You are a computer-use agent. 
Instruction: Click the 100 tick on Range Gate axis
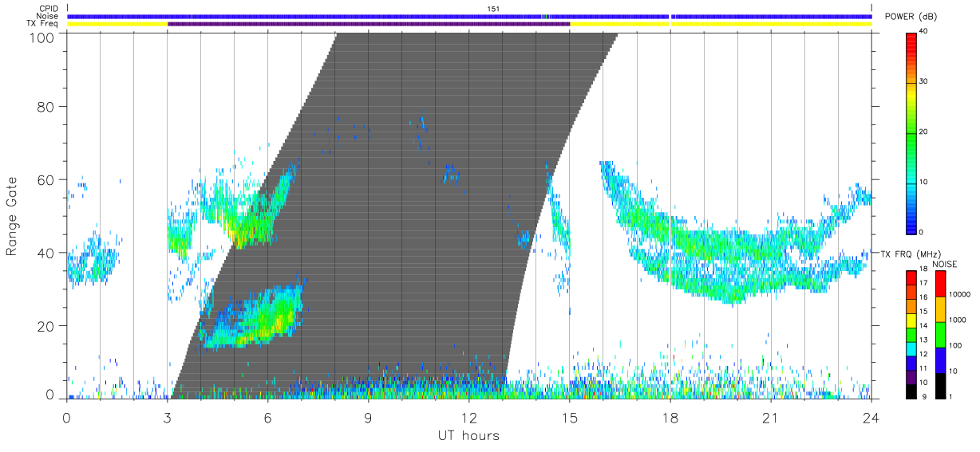[x=41, y=37]
